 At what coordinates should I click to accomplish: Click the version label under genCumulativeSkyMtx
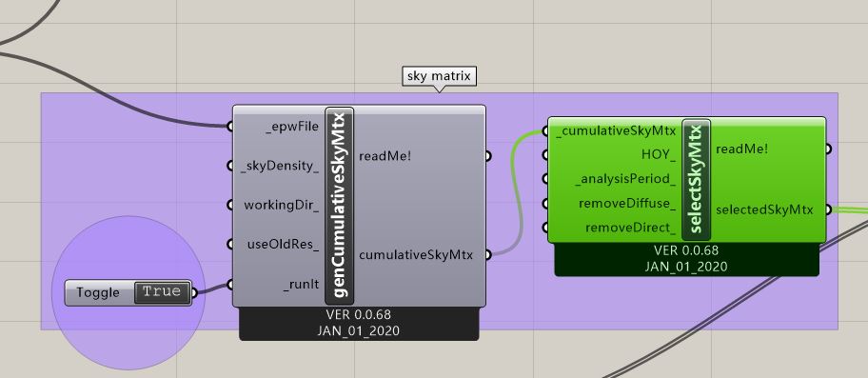click(x=359, y=323)
